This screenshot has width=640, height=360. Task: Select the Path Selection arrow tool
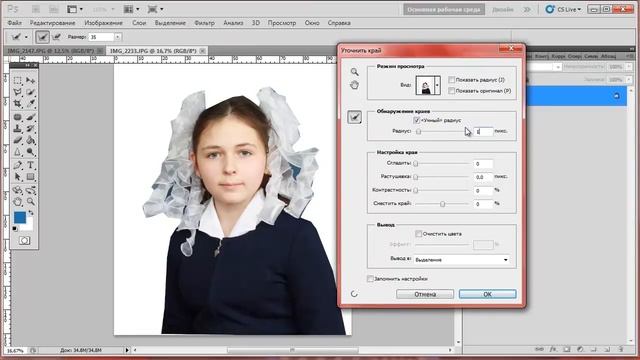[x=18, y=177]
